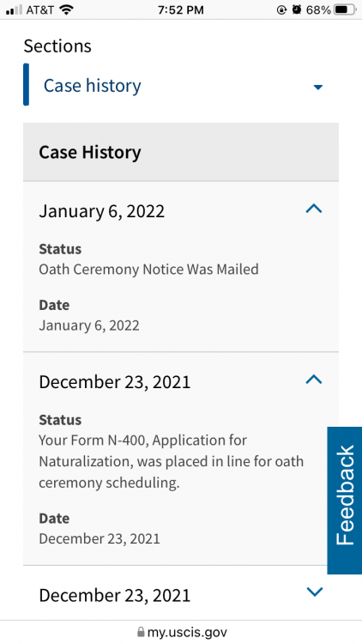Image resolution: width=362 pixels, height=644 pixels.
Task: Collapse the expanded December 23, 2021 entry chevron
Action: pyautogui.click(x=314, y=380)
